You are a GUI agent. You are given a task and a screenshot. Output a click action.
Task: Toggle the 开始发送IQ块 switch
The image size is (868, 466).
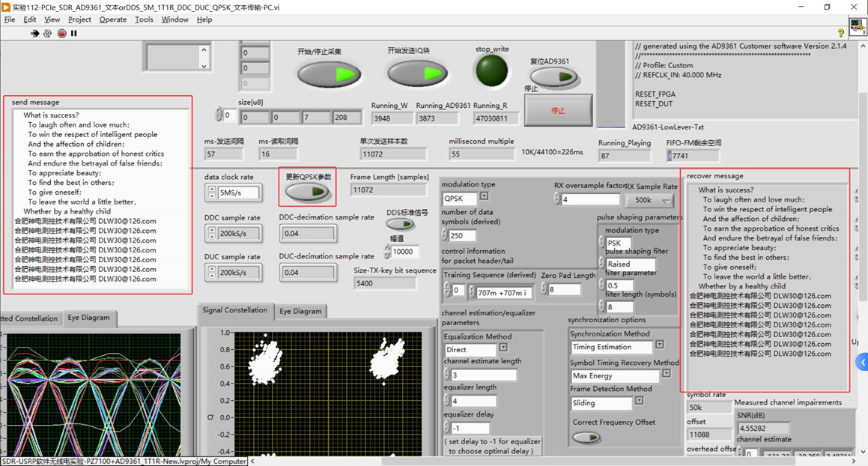coord(417,73)
